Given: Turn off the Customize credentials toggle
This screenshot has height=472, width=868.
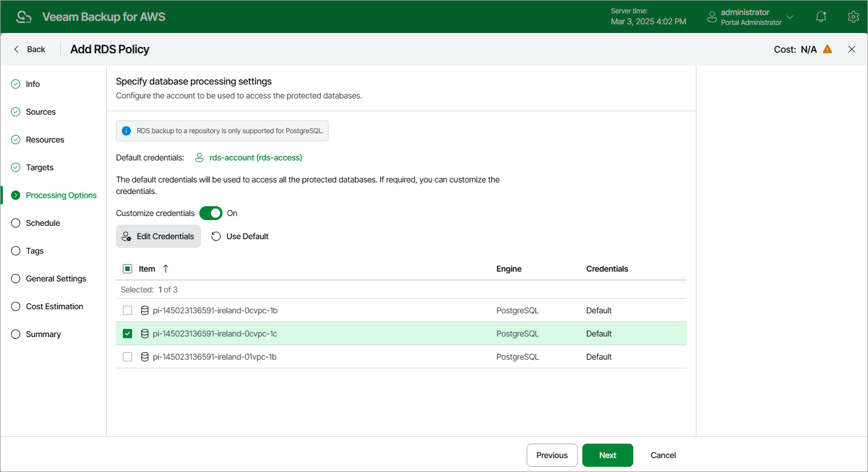Looking at the screenshot, I should coord(211,213).
